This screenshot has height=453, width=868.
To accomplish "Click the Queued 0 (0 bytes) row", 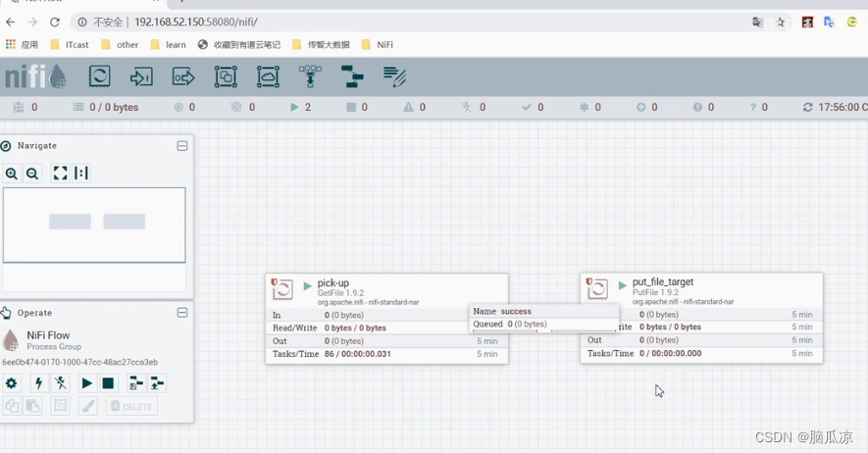I will click(x=543, y=325).
